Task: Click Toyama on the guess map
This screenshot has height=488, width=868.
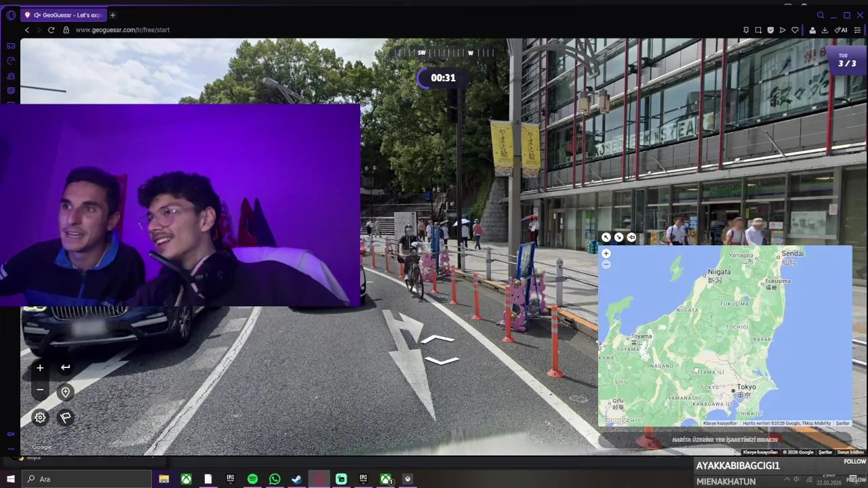Action: click(x=642, y=336)
